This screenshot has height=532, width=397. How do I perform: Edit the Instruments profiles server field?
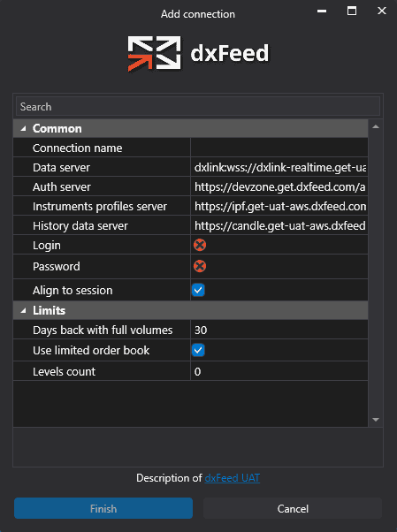click(x=279, y=206)
